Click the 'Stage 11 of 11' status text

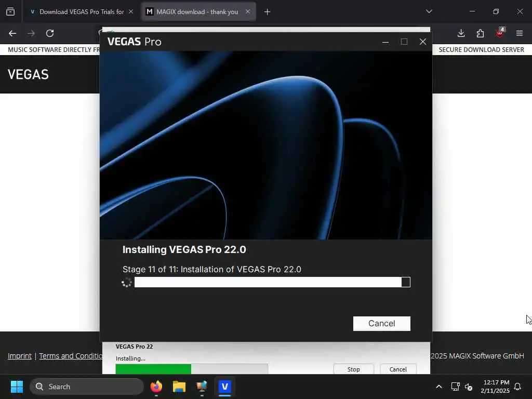pos(212,270)
